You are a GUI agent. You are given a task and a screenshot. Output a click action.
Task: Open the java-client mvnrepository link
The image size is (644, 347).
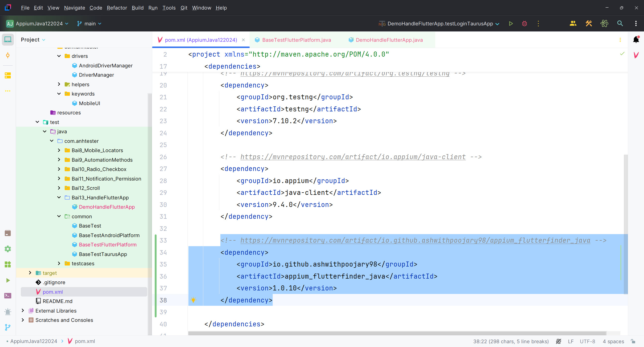tap(353, 157)
